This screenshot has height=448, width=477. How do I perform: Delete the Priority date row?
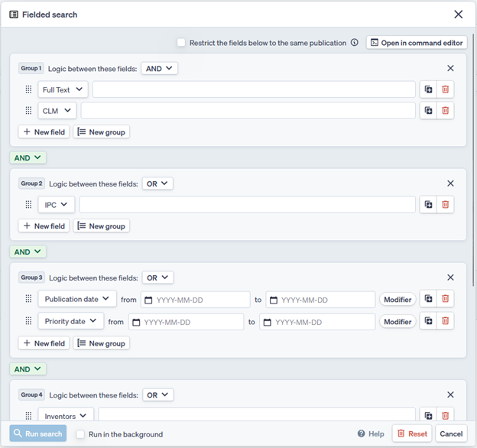pos(446,322)
